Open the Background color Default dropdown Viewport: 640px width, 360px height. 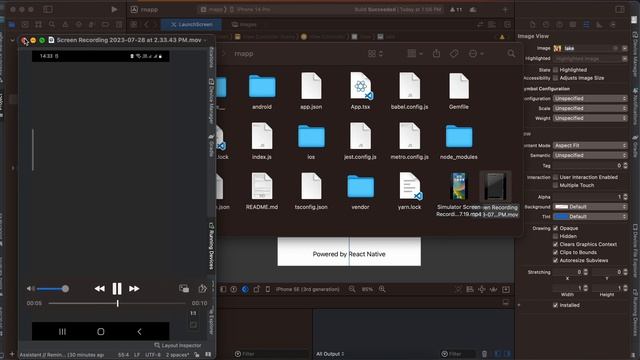click(590, 207)
